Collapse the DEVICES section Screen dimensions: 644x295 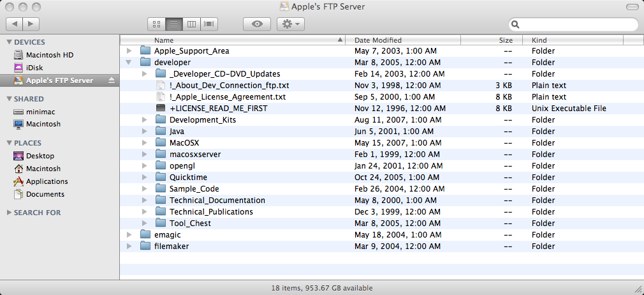point(10,42)
